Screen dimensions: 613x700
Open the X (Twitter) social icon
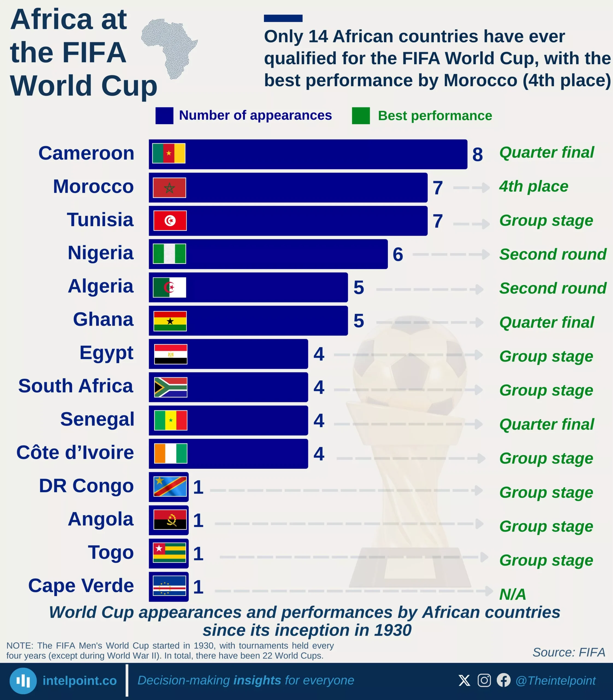[x=464, y=680]
